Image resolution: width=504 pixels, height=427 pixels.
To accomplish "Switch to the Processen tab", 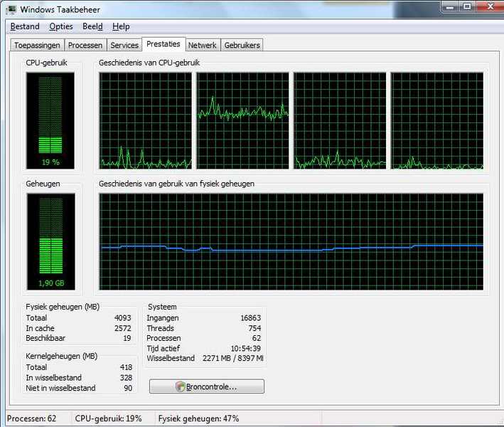I will point(85,46).
